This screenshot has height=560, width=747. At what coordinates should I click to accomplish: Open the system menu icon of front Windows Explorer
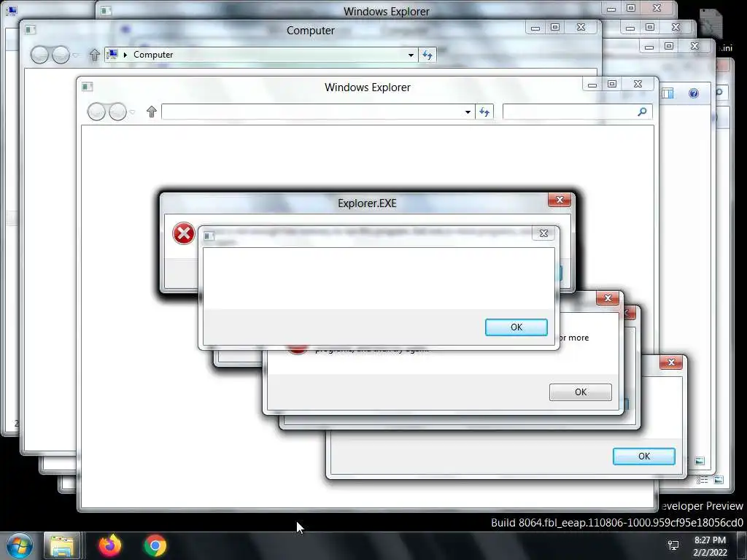88,86
